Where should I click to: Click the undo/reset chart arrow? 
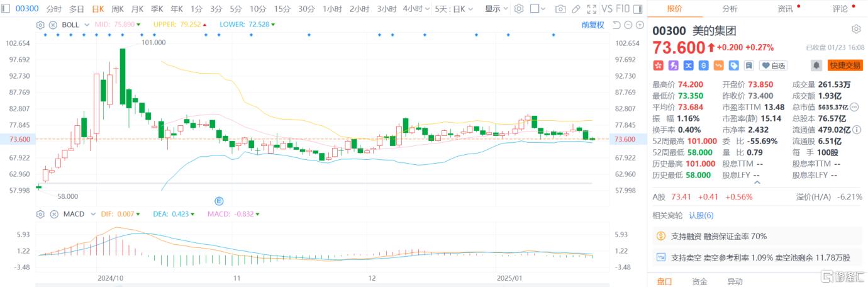click(616, 25)
